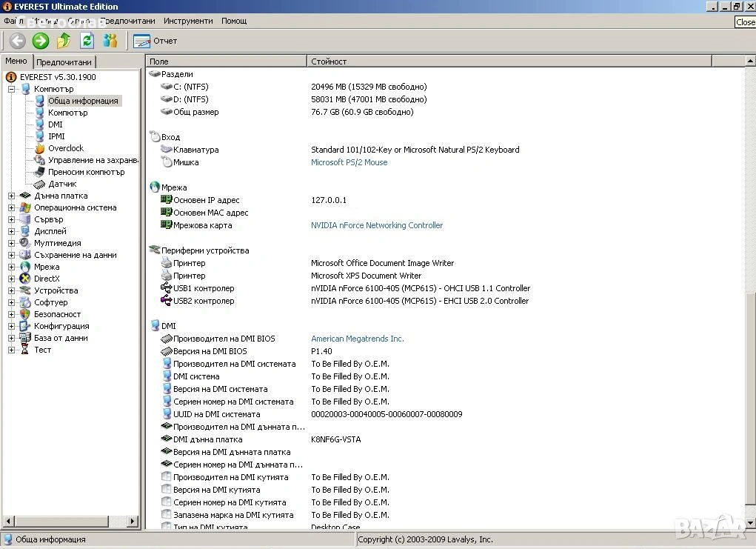Click the grey Back navigation arrow
Image resolution: width=756 pixels, height=549 pixels.
[17, 41]
